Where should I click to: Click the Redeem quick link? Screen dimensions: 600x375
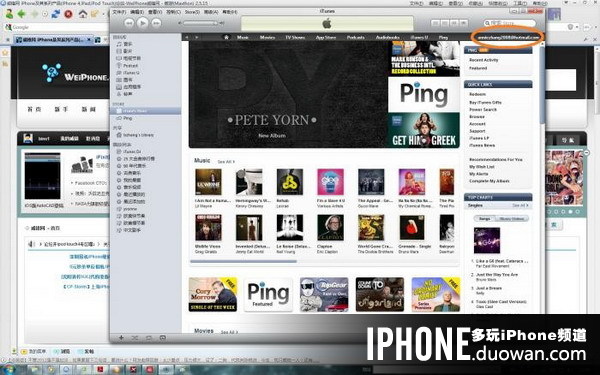(x=478, y=94)
